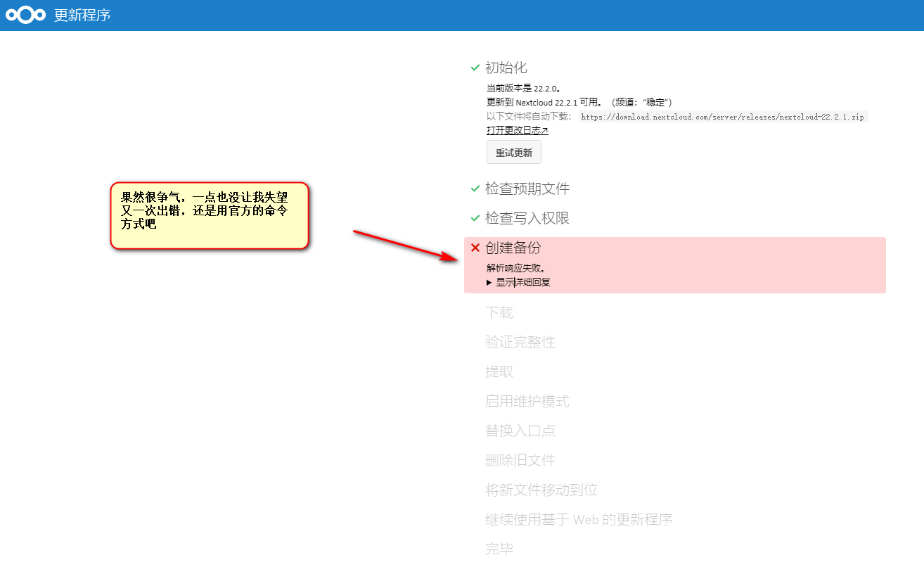The image size is (924, 586).
Task: Click the Nextcloud logo in header
Action: click(x=25, y=15)
